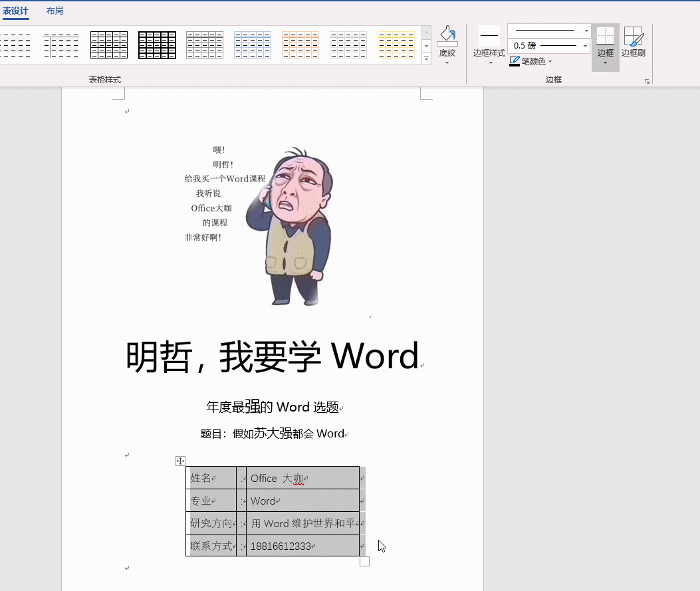Click the 笔颜色 pen color icon

[x=515, y=61]
